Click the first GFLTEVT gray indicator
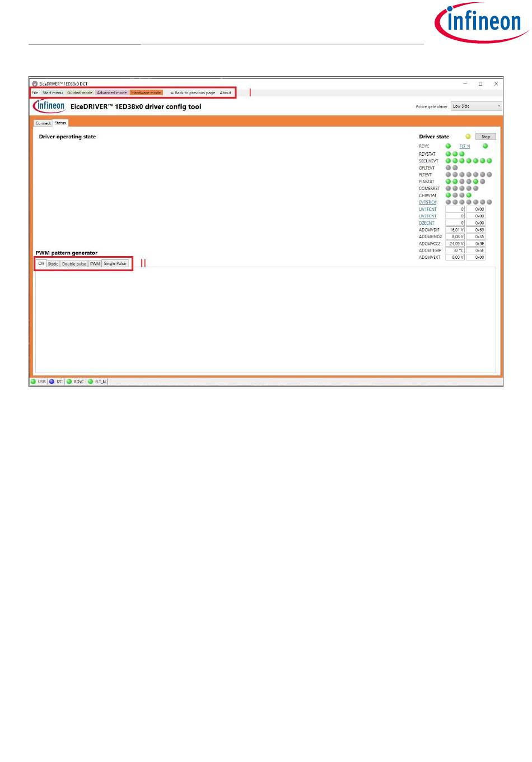The width and height of the screenshot is (532, 762). 448,168
